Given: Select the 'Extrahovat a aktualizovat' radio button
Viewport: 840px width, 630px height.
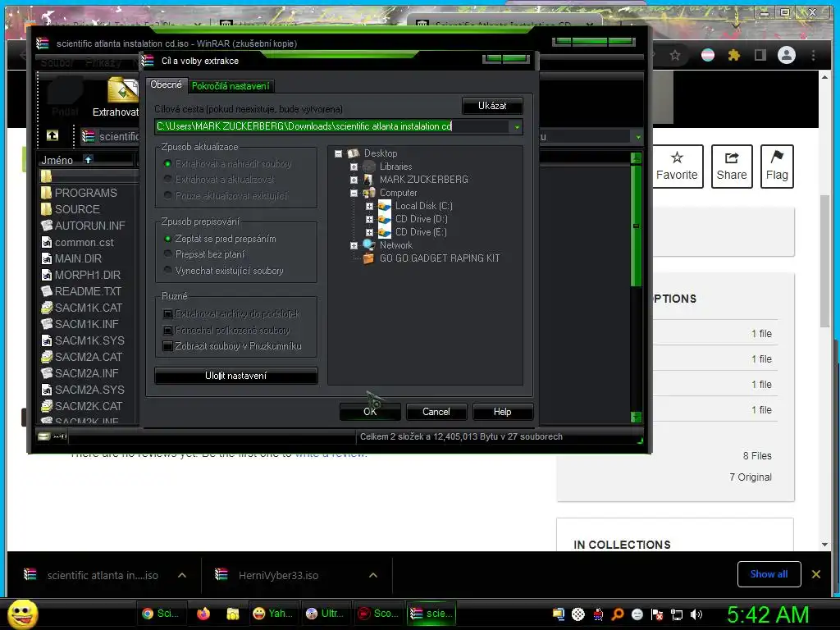Looking at the screenshot, I should click(x=167, y=179).
